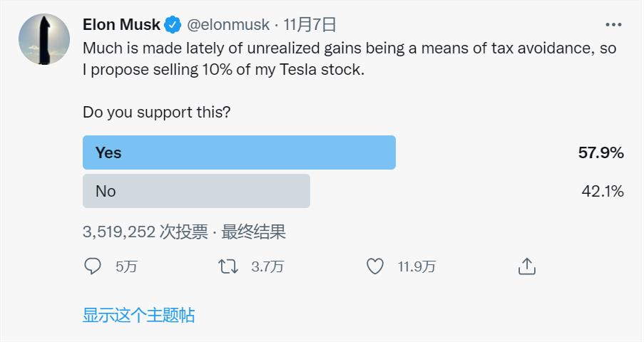
Task: Open the three-dot more options menu
Action: (x=613, y=25)
